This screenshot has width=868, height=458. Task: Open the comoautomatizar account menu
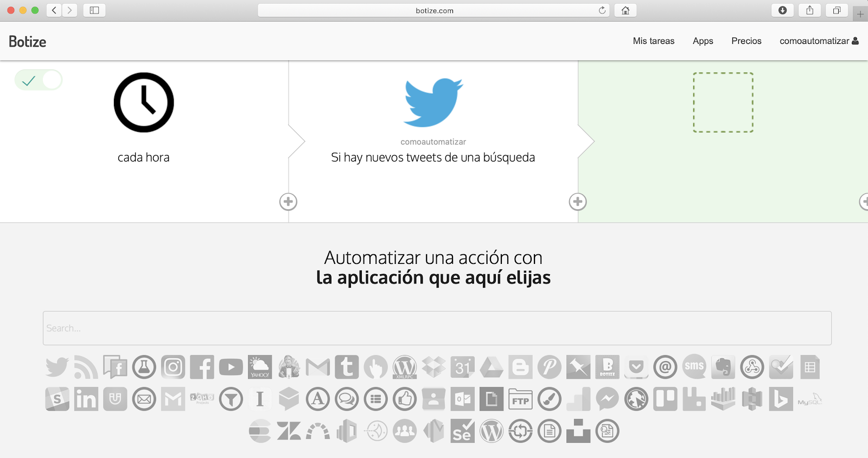pos(819,41)
